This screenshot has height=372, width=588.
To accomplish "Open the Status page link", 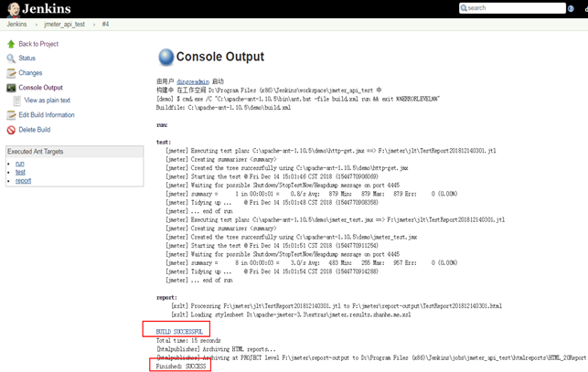I will click(x=27, y=58).
